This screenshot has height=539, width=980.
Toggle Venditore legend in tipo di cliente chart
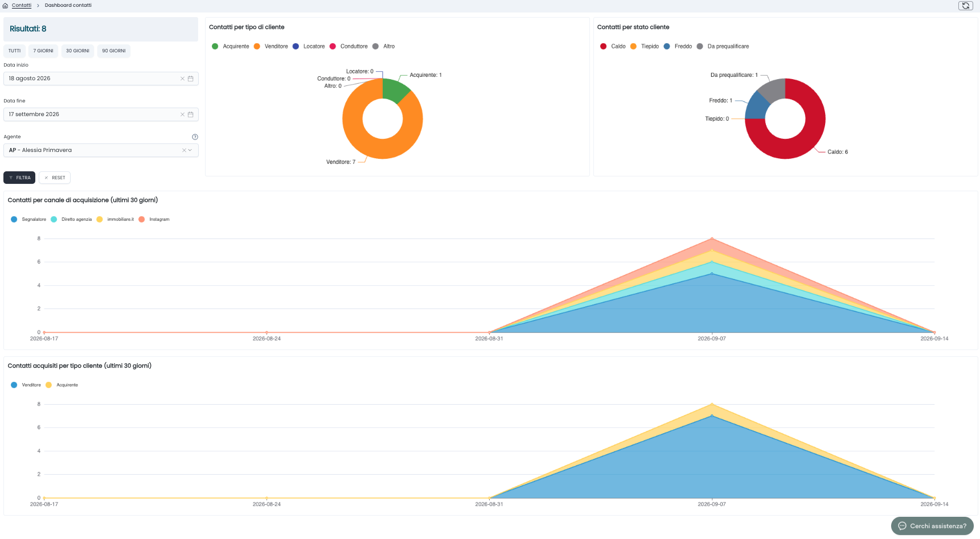pyautogui.click(x=271, y=47)
